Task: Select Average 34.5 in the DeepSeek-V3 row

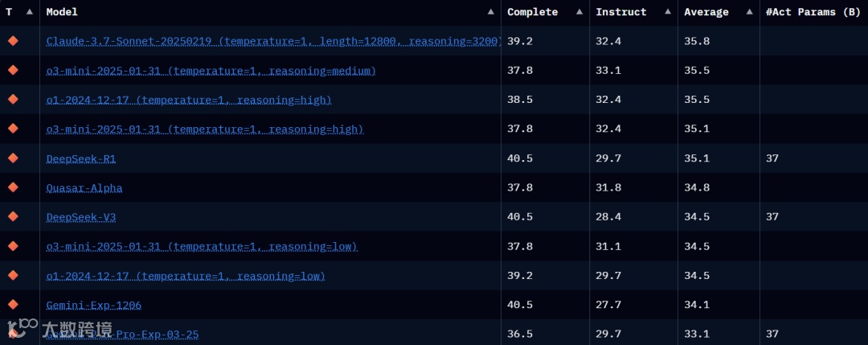Action: coord(697,217)
